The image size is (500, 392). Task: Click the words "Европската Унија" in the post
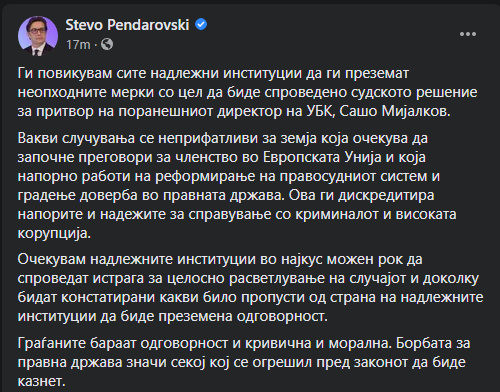tap(322, 157)
